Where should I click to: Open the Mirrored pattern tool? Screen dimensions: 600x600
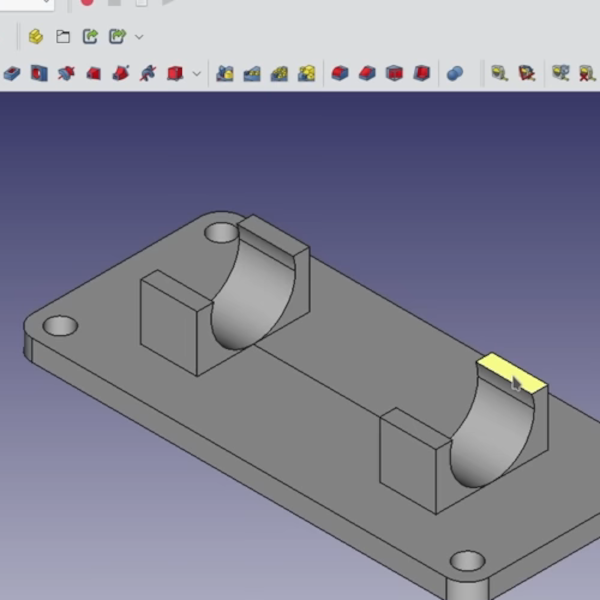pos(499,73)
